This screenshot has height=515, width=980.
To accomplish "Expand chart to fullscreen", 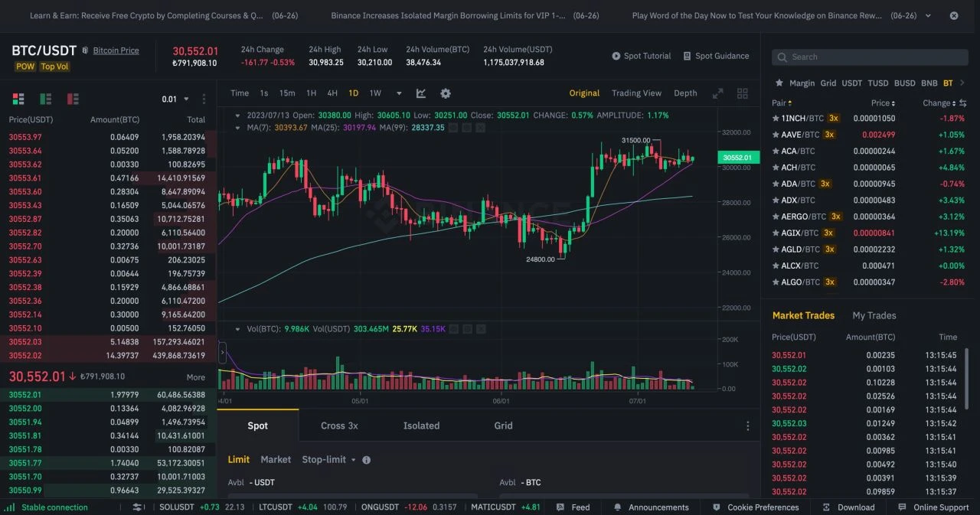I will (x=717, y=93).
